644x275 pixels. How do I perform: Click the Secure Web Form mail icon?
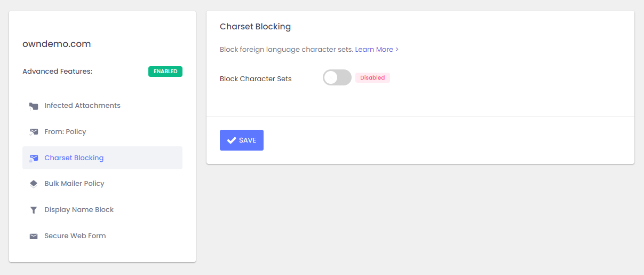pos(34,236)
